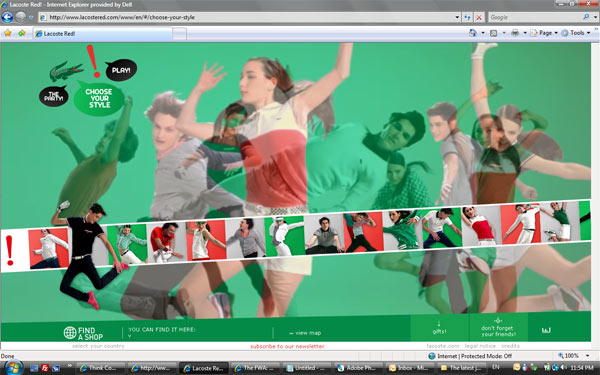The width and height of the screenshot is (600, 375).
Task: Select thumbnail of woman in red-white top
Action: point(481,226)
